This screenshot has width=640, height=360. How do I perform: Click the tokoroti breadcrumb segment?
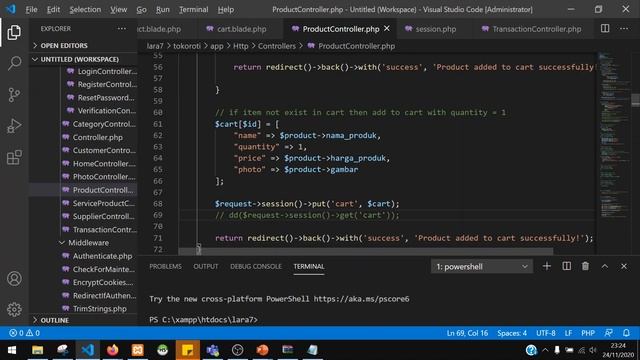[187, 46]
